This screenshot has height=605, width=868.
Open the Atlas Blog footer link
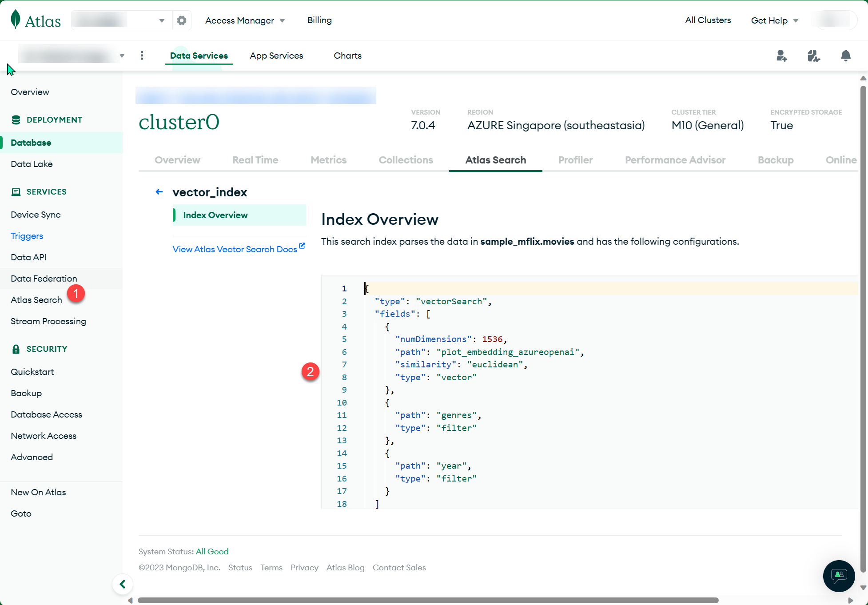click(345, 567)
